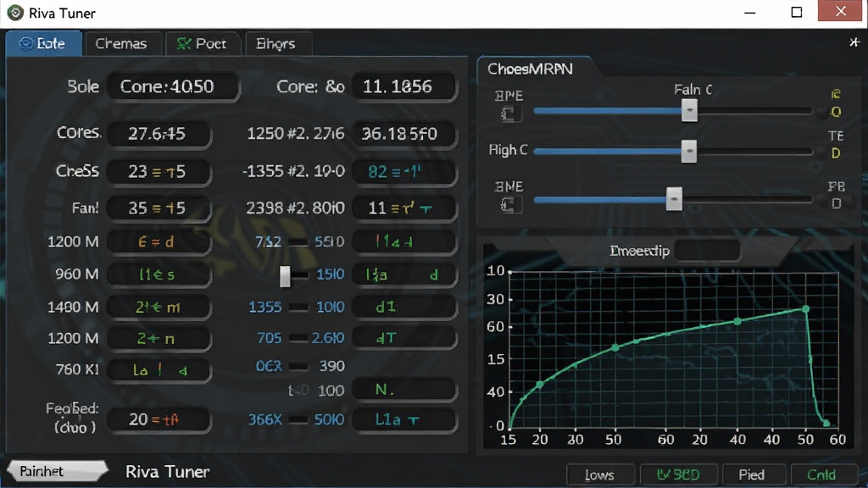This screenshot has height=488, width=868.
Task: Click the 705 blue value text
Action: point(270,337)
